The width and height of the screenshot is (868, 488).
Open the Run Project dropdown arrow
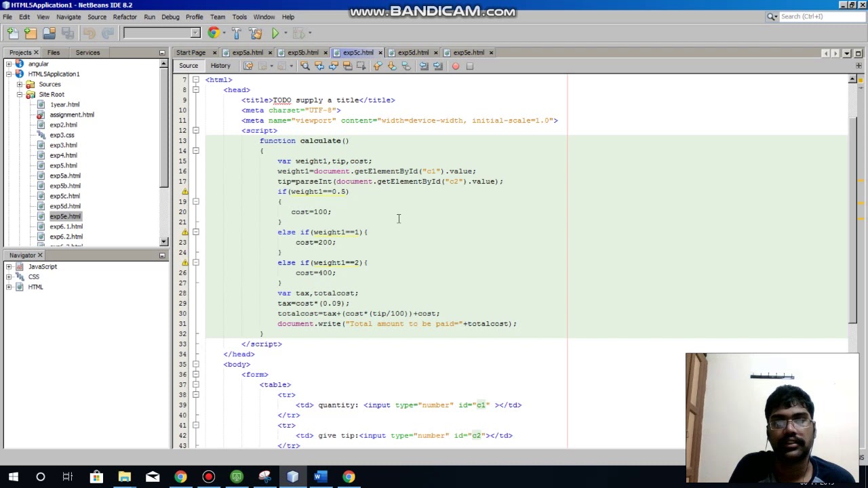tap(285, 33)
